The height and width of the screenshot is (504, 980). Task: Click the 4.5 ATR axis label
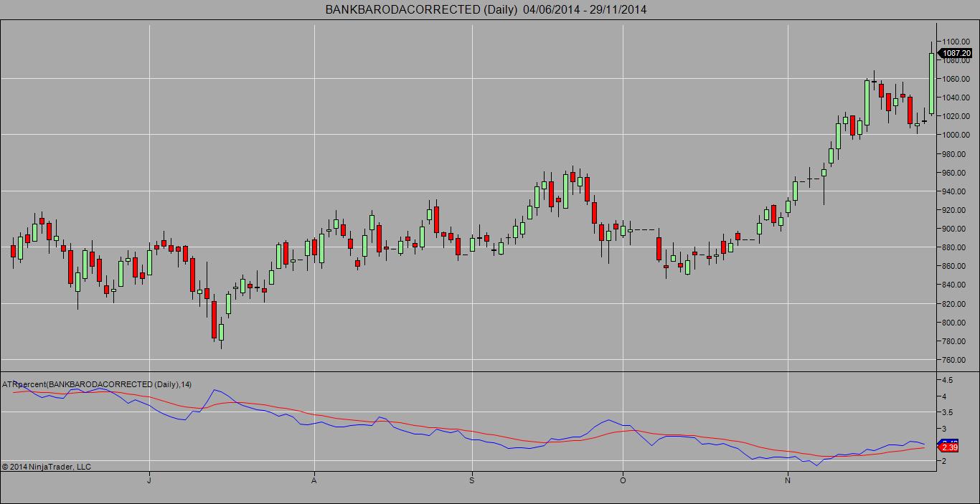tap(947, 380)
